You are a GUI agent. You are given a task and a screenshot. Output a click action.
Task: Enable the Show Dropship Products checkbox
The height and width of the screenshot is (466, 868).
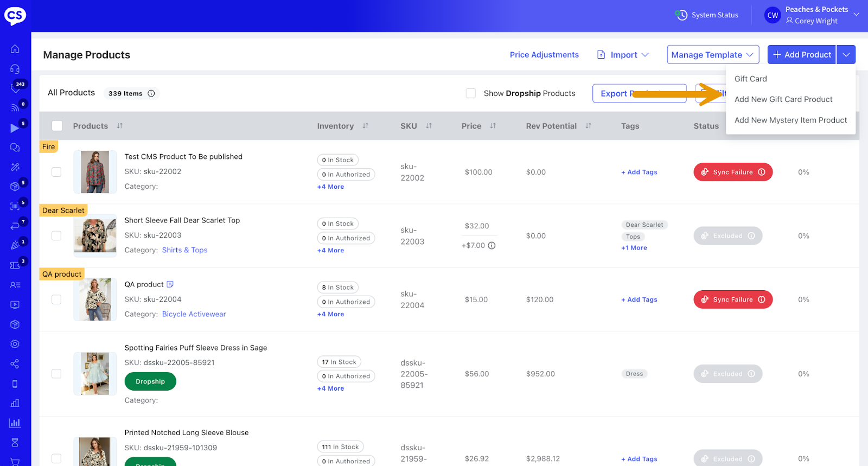[471, 93]
